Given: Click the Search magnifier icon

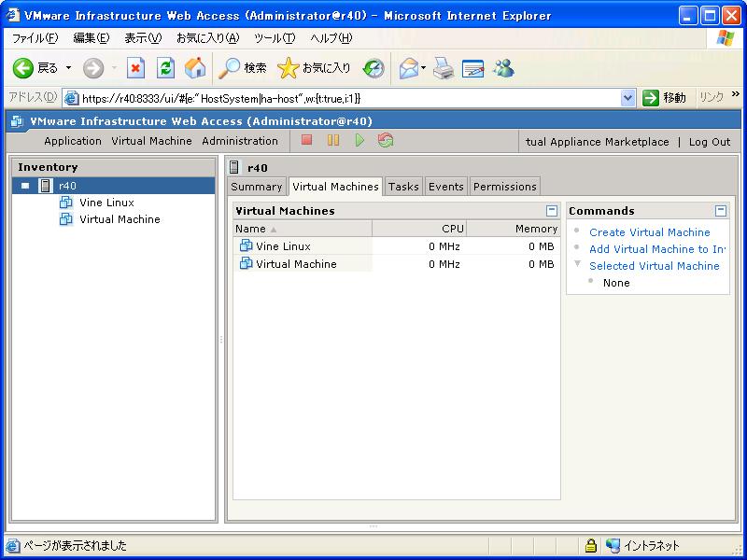Looking at the screenshot, I should click(x=229, y=68).
